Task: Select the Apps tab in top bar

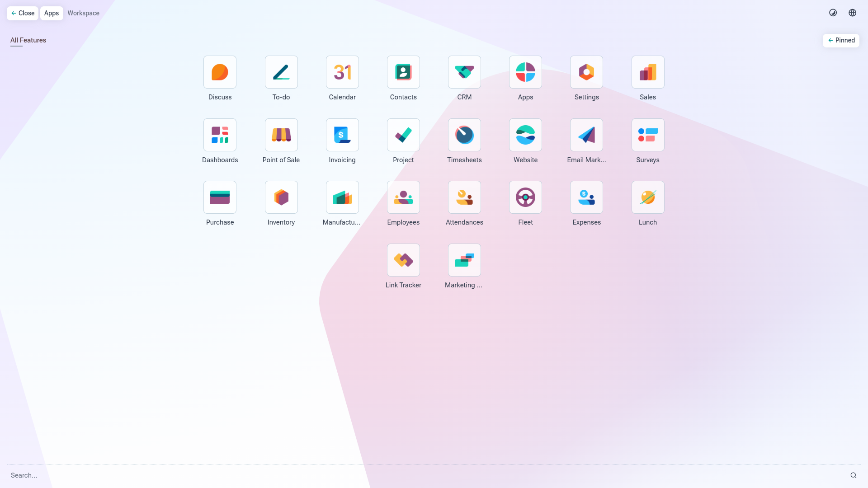Action: point(52,13)
